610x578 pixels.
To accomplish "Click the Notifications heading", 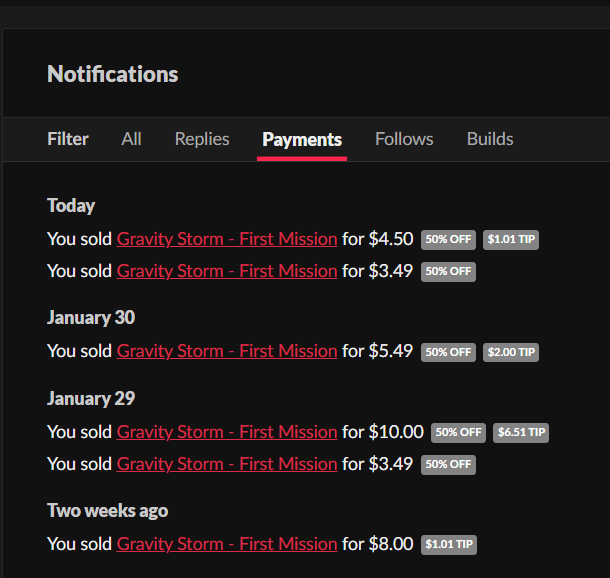I will [x=113, y=74].
